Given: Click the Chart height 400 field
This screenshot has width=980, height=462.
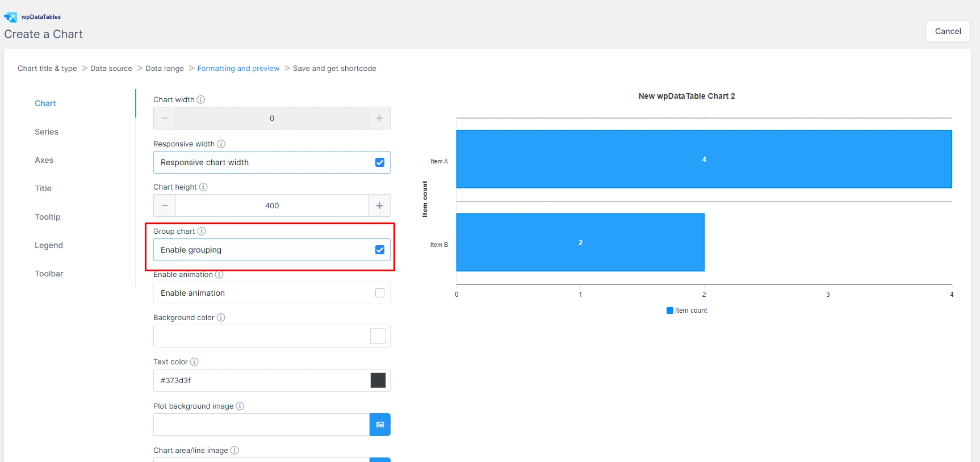Looking at the screenshot, I should (272, 205).
